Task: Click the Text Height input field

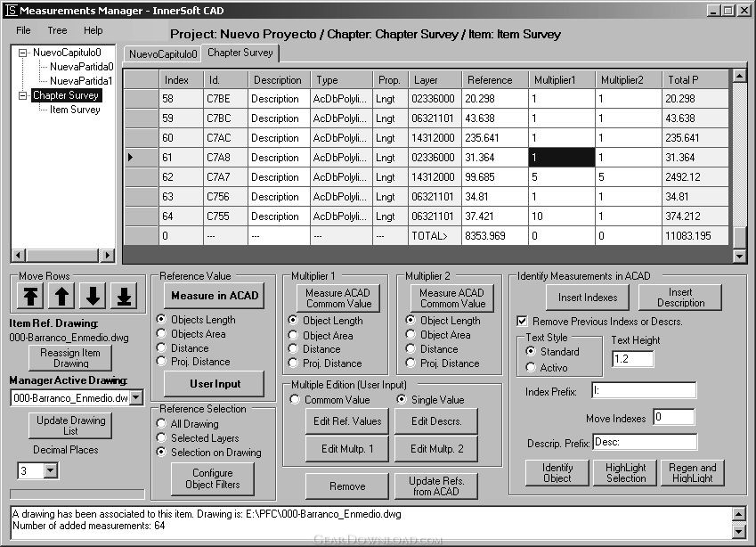Action: click(632, 359)
